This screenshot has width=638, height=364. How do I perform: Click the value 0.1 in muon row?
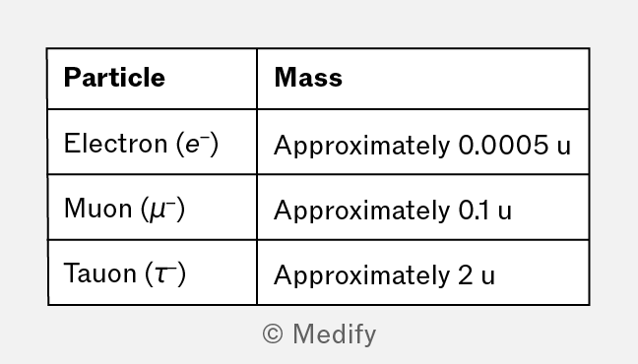(x=474, y=211)
